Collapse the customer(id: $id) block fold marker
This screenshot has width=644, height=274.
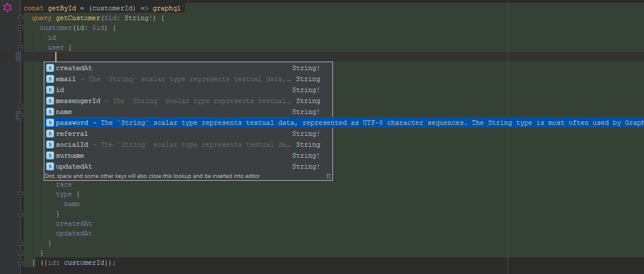pyautogui.click(x=20, y=28)
